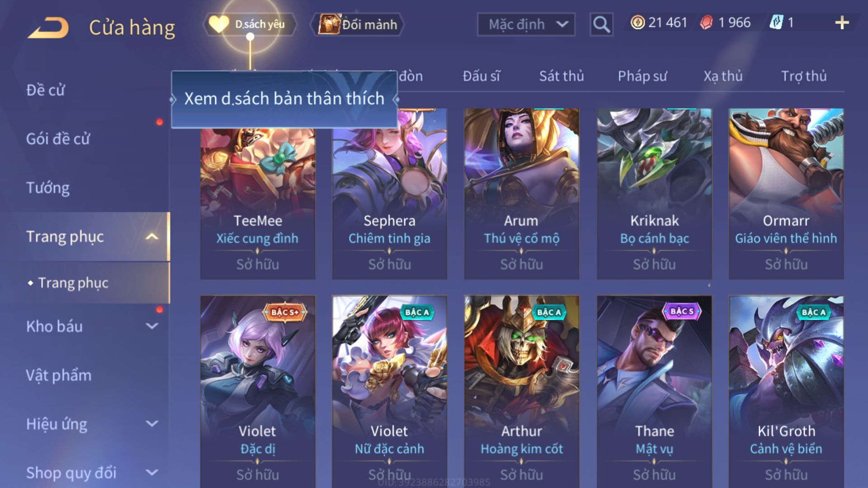Expand the Kho báu sidebar section
The height and width of the screenshot is (488, 868).
point(152,326)
